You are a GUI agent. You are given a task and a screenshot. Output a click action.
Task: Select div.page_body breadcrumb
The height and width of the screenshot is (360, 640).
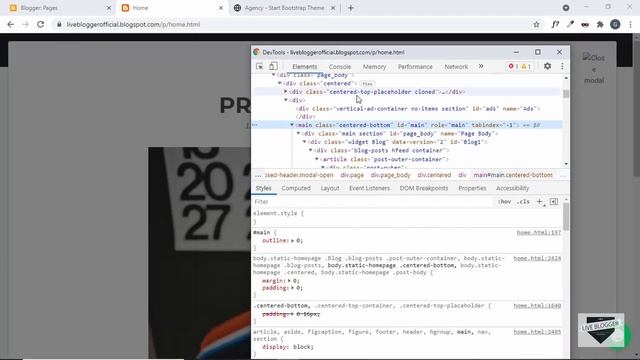(390, 175)
